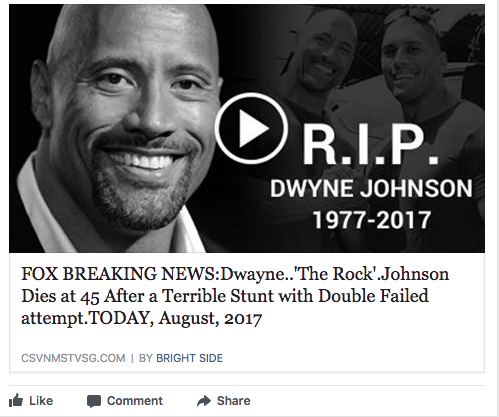Click the DWYNE JOHNSON caption on the thumbnail
Viewport: 499px width, 417px height.
[371, 189]
